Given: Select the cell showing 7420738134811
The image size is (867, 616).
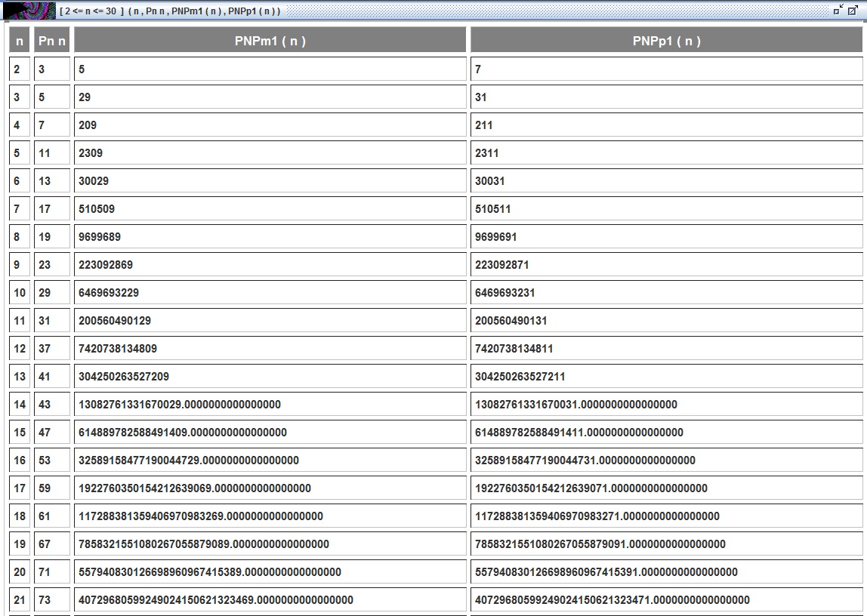Looking at the screenshot, I should coord(666,349).
